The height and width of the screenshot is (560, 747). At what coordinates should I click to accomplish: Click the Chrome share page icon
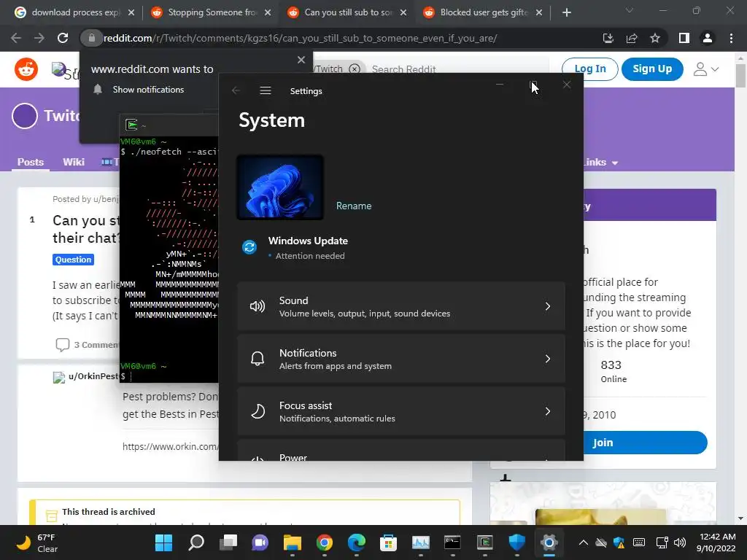(632, 38)
